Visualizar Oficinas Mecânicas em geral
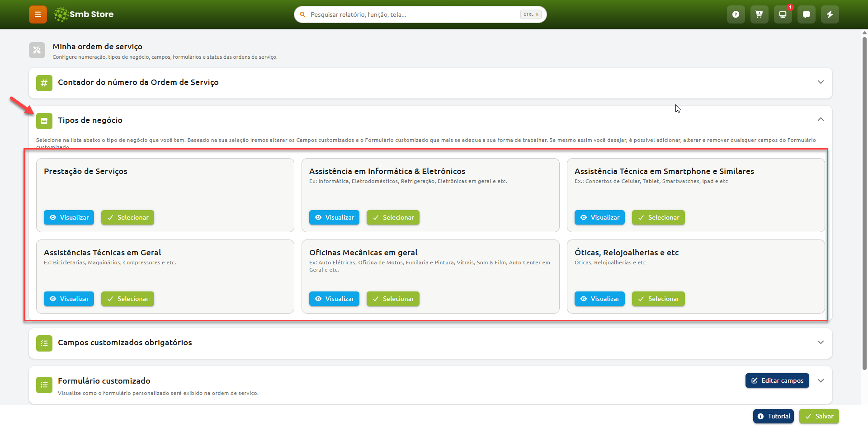The image size is (868, 427). (x=334, y=299)
